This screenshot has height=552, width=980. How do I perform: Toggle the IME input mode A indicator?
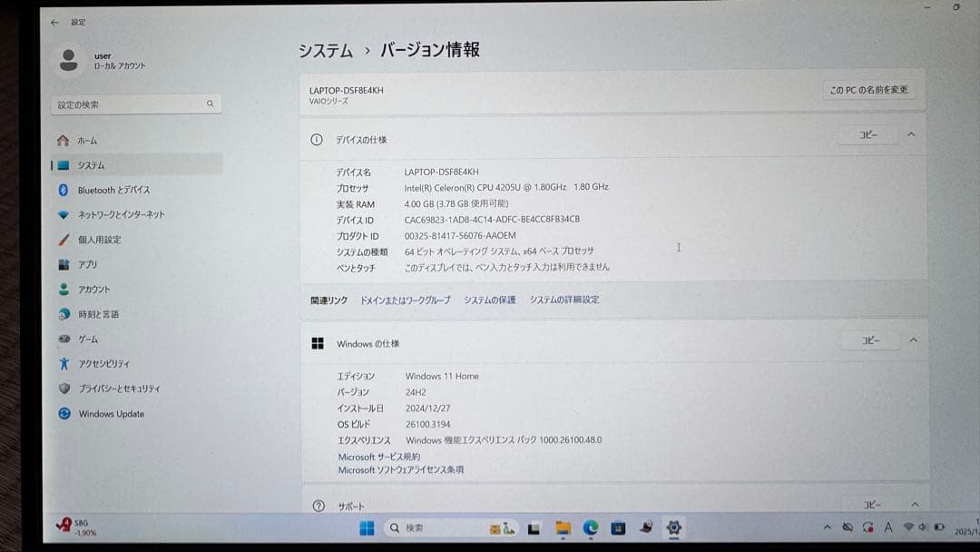[888, 527]
